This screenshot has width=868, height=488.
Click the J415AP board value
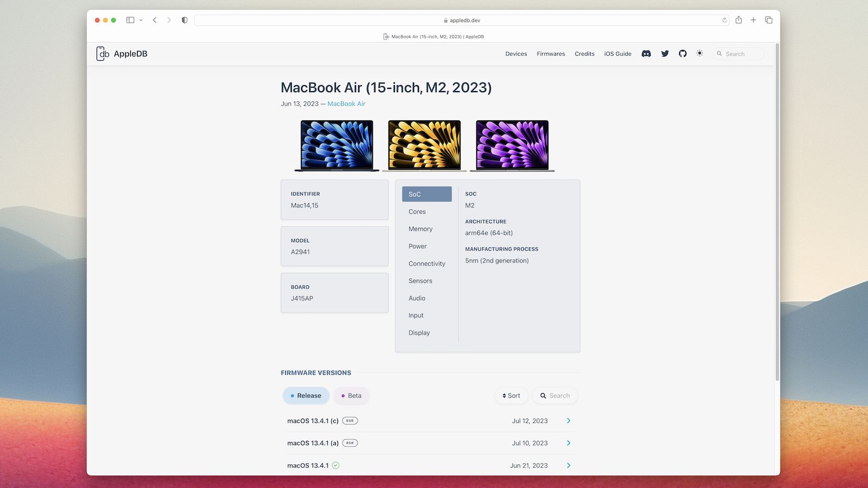point(302,299)
